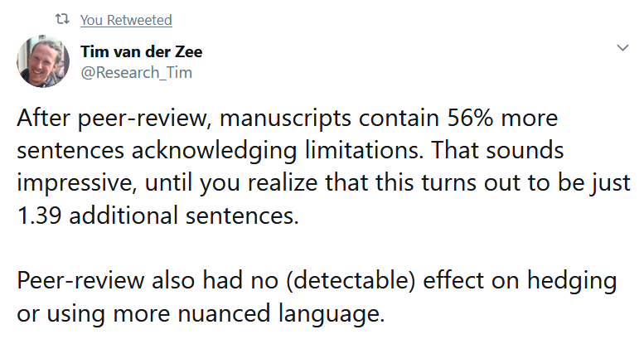Open the "You Retweeted" link
Screen dimensions: 644x344
(x=126, y=20)
